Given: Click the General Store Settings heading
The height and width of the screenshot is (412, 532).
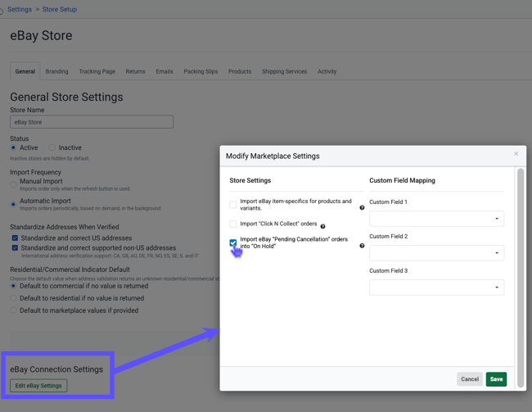Looking at the screenshot, I should [x=66, y=97].
